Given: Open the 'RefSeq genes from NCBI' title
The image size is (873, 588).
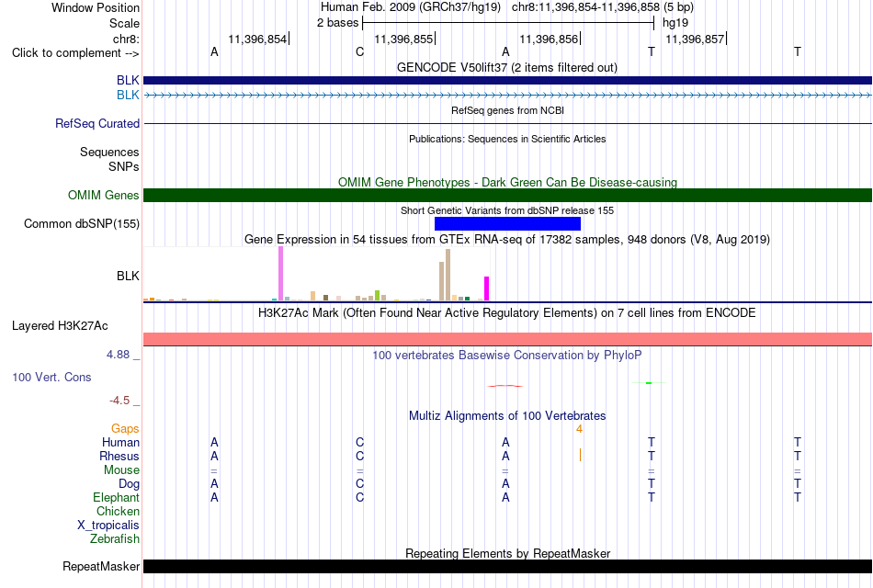Looking at the screenshot, I should pos(507,110).
